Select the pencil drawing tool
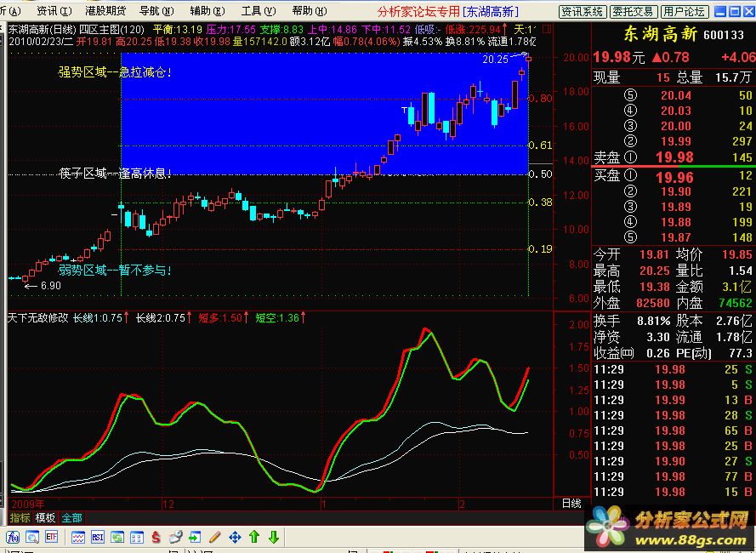Viewport: 756px width, 553px height. (215, 537)
